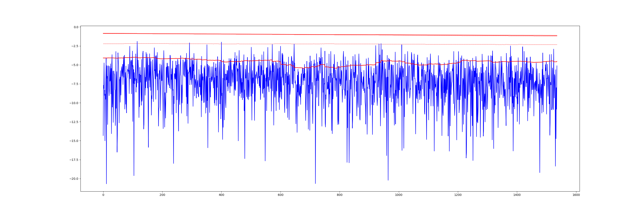Click the x-axis label 1000
The image size is (644, 215).
click(x=399, y=195)
